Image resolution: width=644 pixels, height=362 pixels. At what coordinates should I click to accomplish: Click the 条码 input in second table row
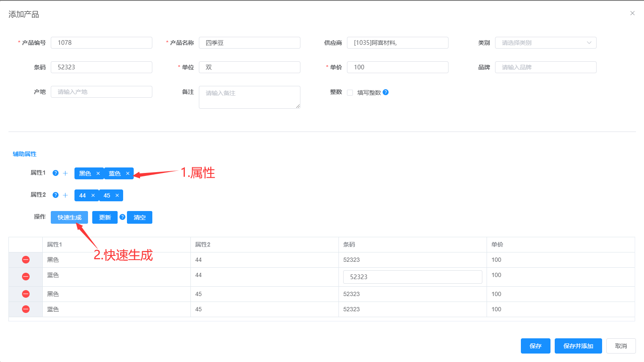(x=413, y=277)
